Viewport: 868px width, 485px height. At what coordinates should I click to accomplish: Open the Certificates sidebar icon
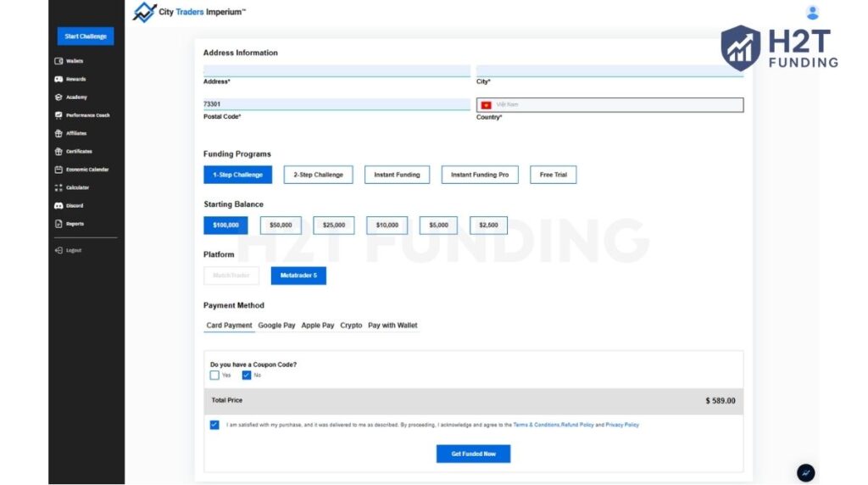pos(58,151)
